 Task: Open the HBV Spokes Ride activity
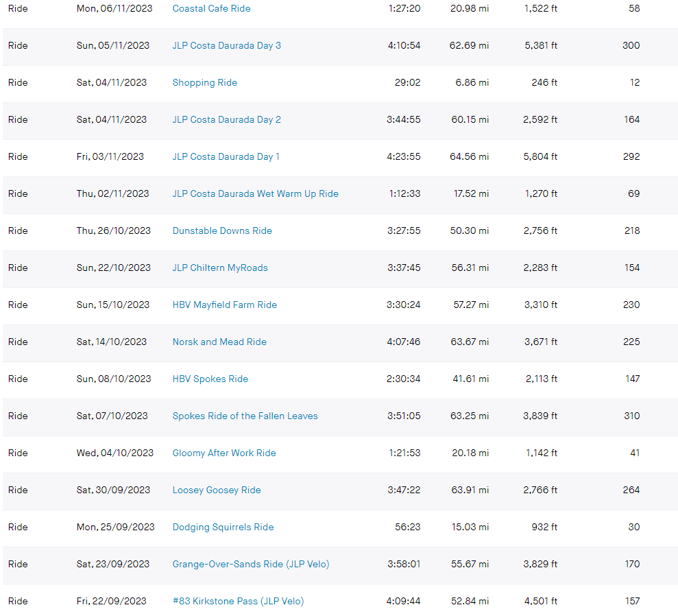[x=210, y=379]
